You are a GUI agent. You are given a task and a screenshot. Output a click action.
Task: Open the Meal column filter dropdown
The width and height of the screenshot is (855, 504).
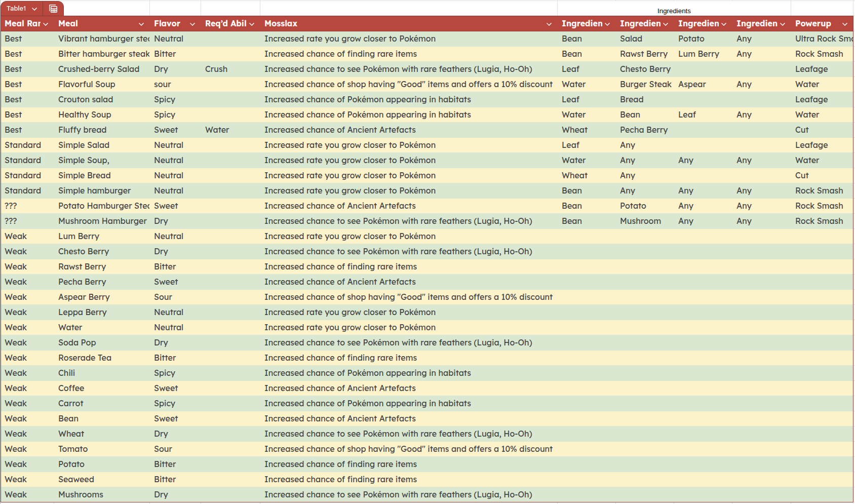(141, 24)
